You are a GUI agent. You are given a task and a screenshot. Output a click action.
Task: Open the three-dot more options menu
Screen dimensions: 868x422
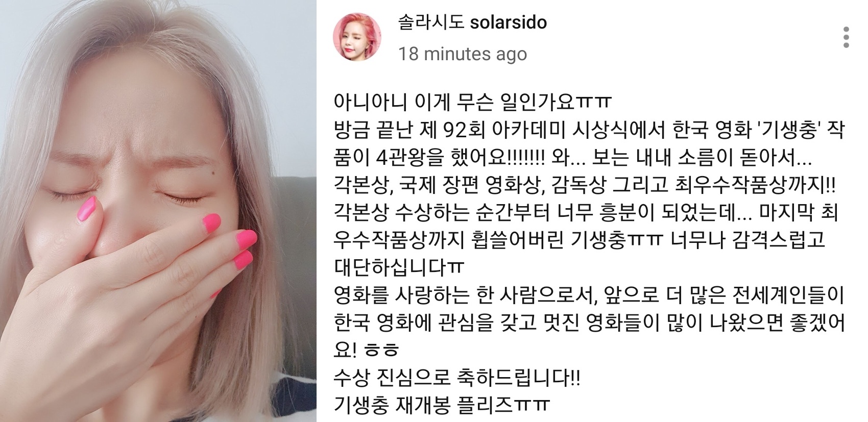pos(846,38)
